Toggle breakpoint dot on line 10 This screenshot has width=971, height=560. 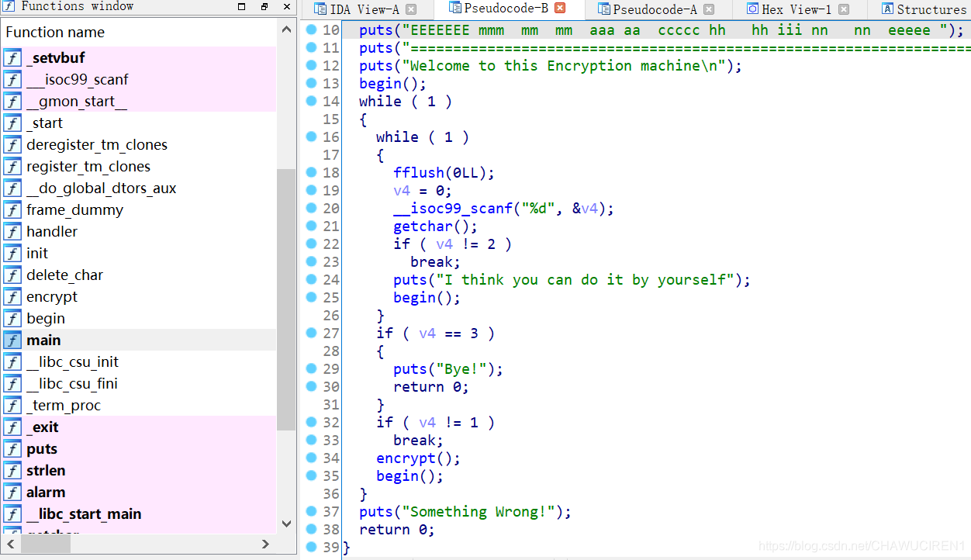click(x=311, y=29)
